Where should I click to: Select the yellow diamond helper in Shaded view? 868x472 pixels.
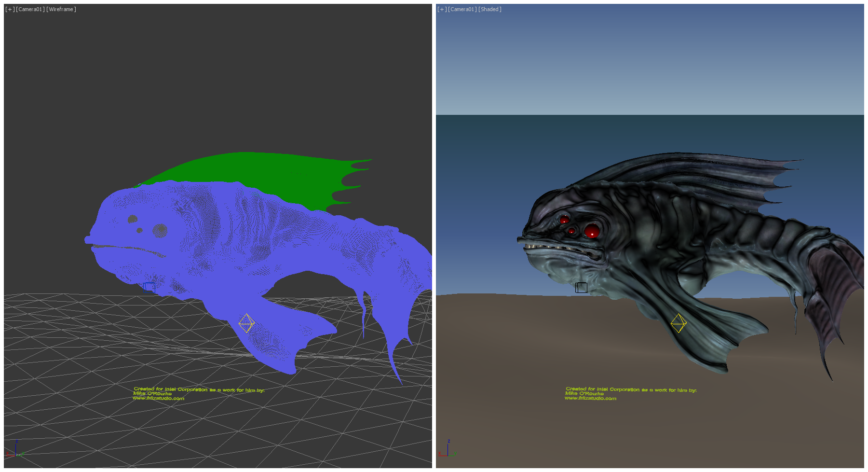pos(678,323)
